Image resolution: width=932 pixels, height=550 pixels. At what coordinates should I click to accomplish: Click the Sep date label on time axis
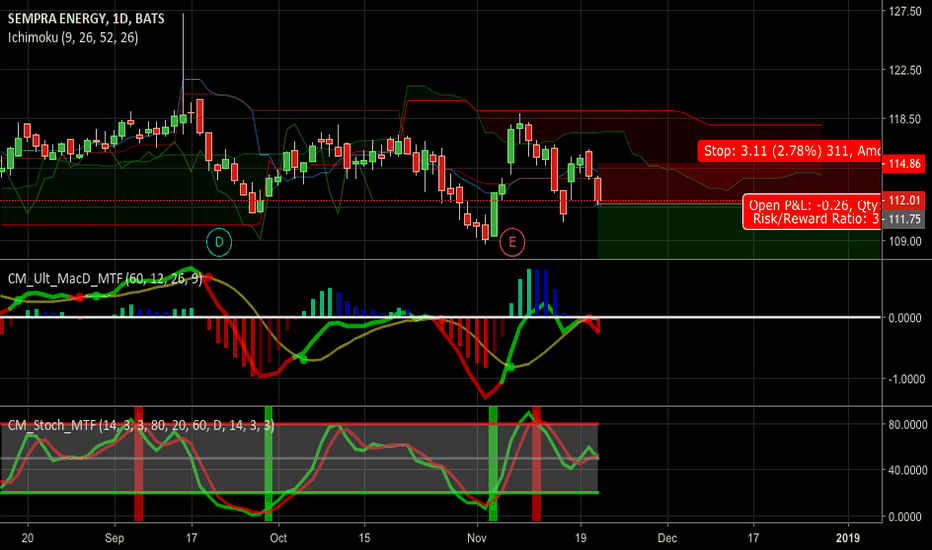click(x=114, y=538)
